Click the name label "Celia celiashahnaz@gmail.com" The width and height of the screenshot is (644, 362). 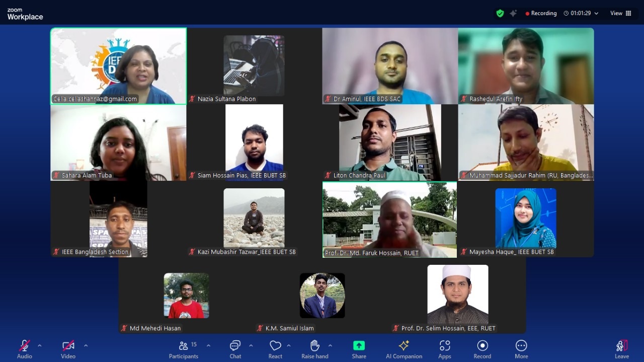click(95, 99)
